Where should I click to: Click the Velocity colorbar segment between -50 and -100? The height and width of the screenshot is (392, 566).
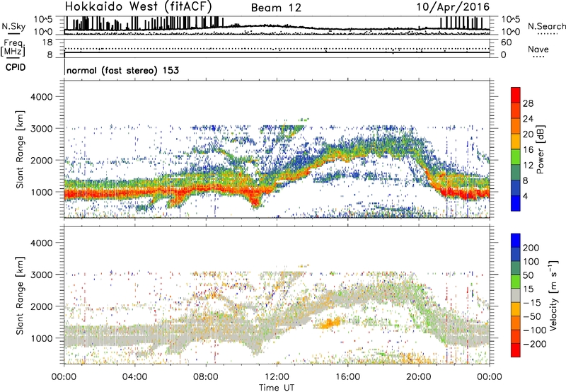click(x=516, y=323)
